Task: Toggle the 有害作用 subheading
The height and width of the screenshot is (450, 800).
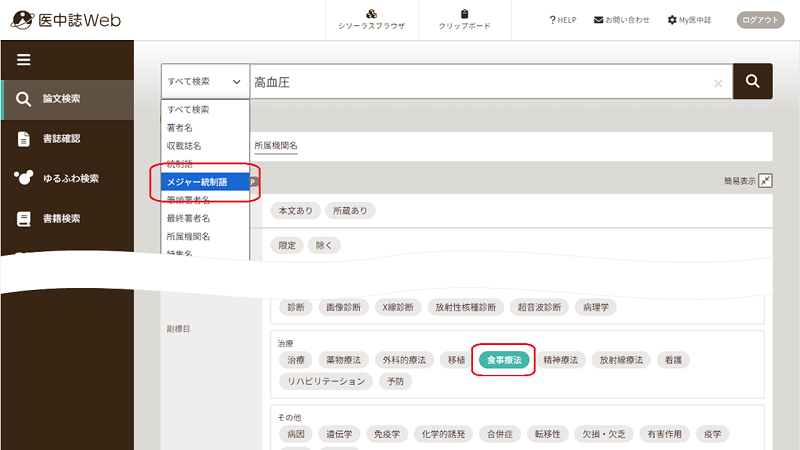Action: click(x=664, y=434)
